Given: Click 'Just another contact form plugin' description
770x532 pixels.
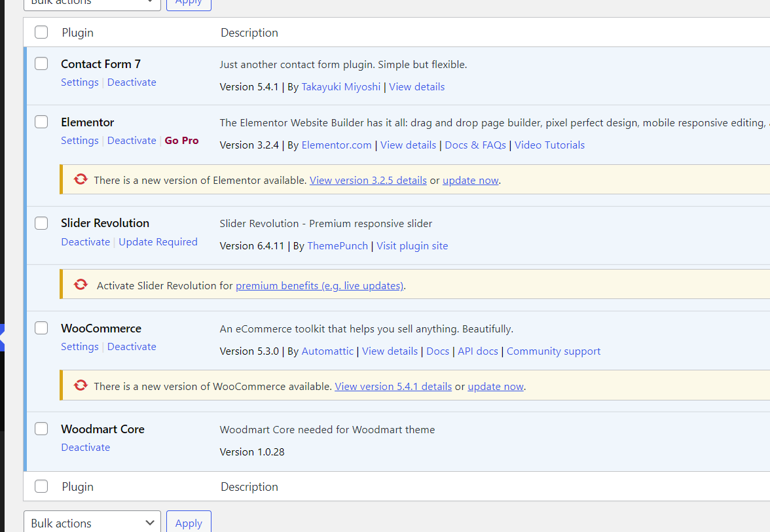Looking at the screenshot, I should click(x=343, y=65).
